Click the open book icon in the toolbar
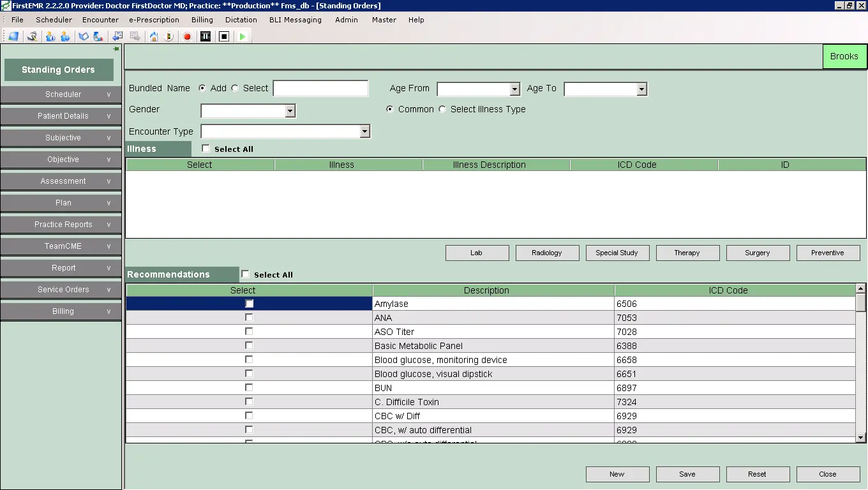 [84, 36]
